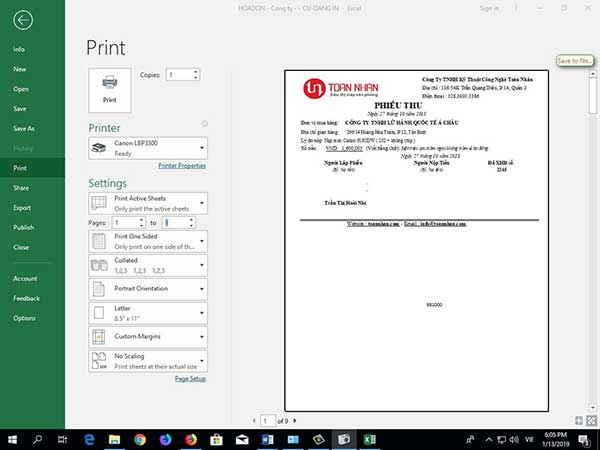Increase the Pages to value

tap(192, 220)
